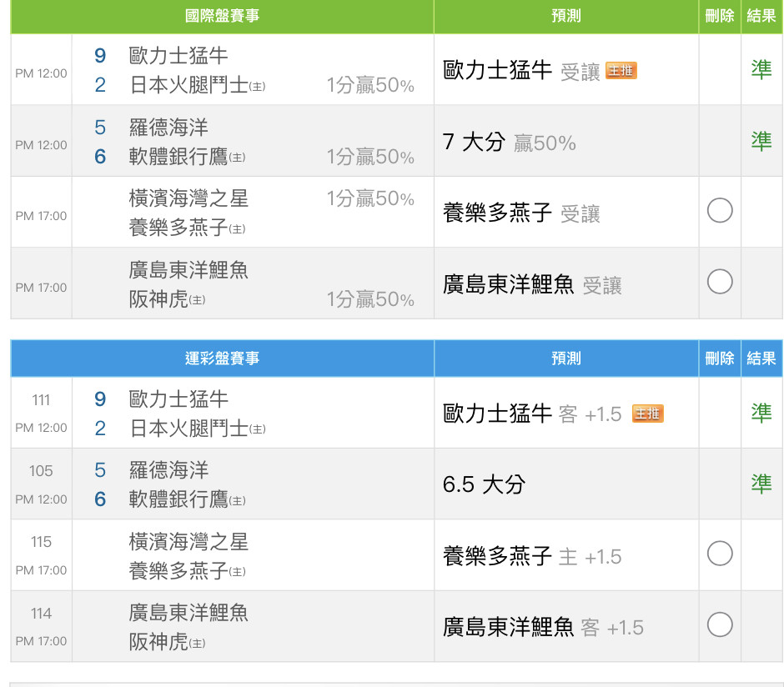
Task: Click the 國際盤賽事 header
Action: (x=222, y=16)
